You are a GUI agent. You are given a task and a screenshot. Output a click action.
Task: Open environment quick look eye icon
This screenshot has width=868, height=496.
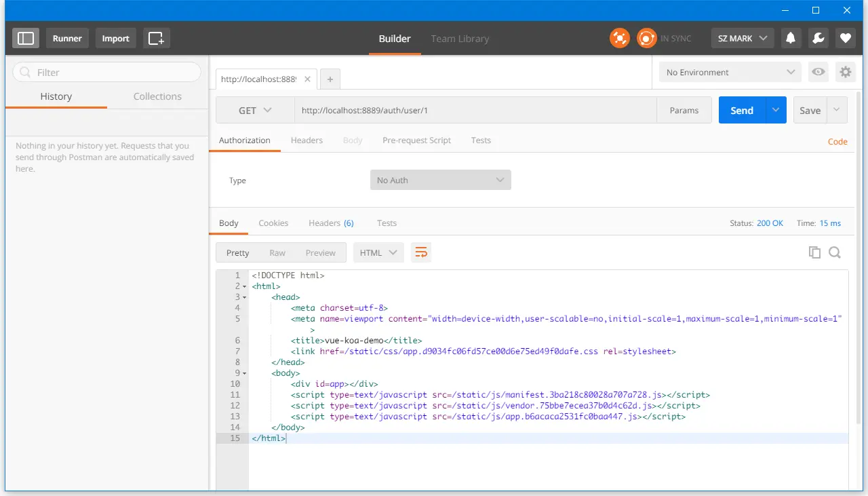[818, 72]
